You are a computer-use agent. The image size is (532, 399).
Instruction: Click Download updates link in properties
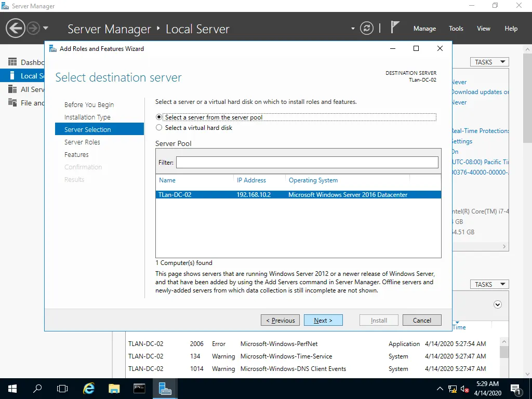point(481,92)
